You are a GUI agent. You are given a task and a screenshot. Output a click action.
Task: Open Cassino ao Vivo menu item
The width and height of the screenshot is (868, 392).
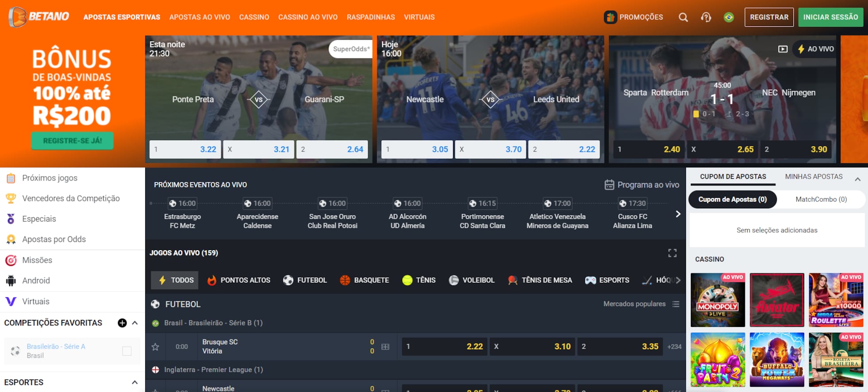[308, 17]
